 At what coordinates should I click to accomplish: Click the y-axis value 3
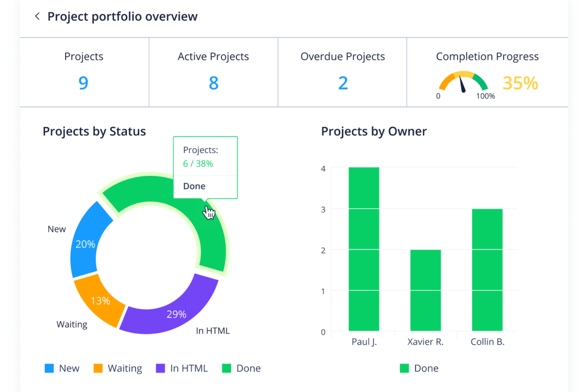pos(323,209)
